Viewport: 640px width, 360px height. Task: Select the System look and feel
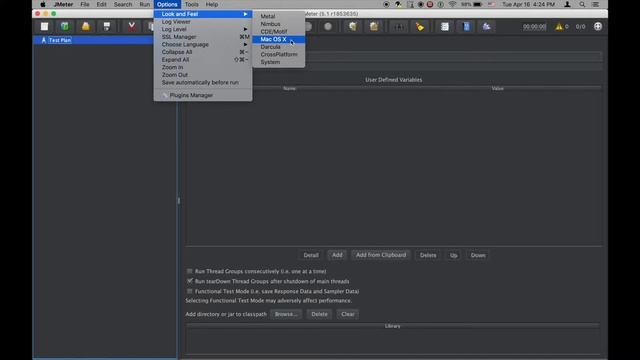tap(278, 62)
